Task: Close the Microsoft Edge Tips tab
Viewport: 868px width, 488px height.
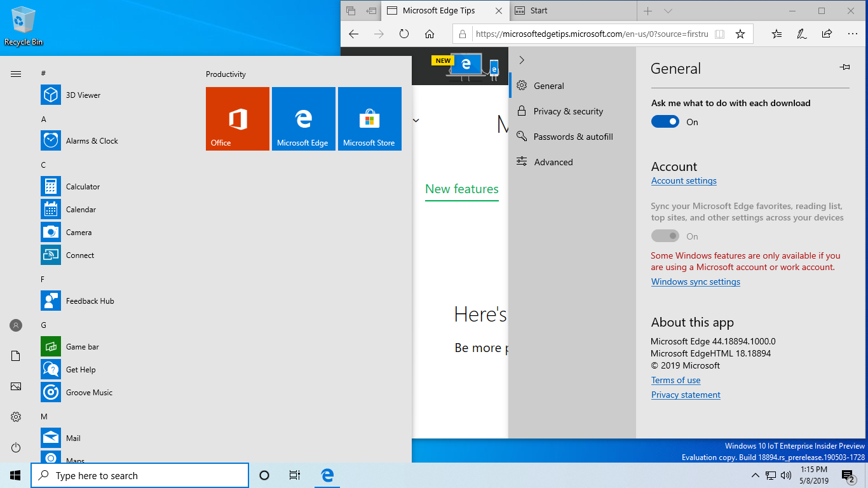Action: [499, 11]
